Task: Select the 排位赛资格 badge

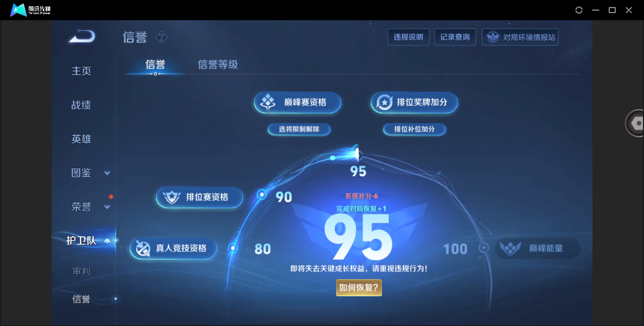Action: 200,197
